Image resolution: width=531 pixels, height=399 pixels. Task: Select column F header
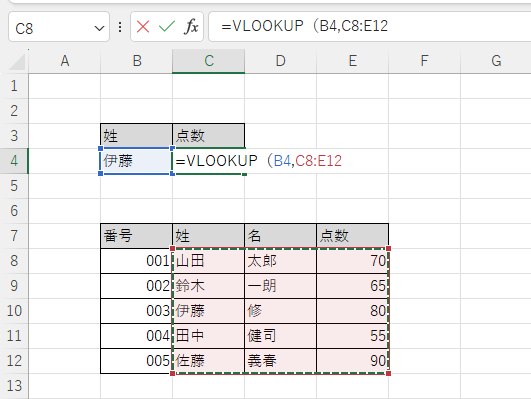pyautogui.click(x=424, y=61)
